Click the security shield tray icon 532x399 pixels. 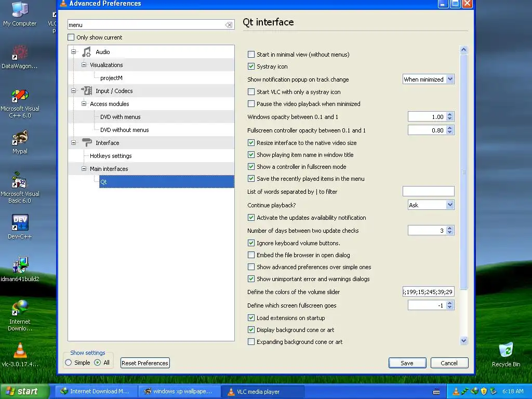(x=484, y=392)
